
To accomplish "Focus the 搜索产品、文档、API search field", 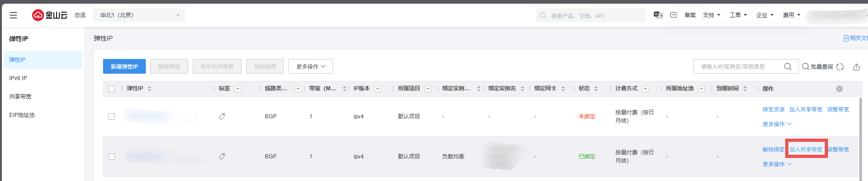I will click(x=591, y=15).
